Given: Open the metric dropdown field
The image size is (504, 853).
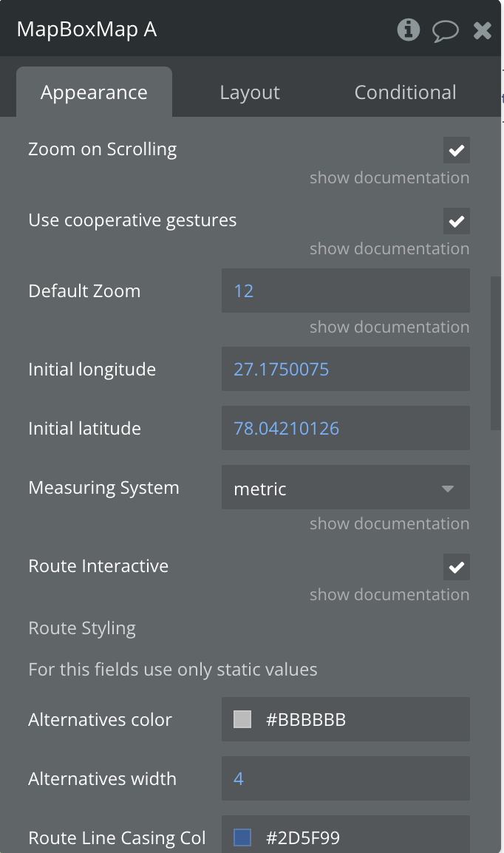Looking at the screenshot, I should click(346, 487).
